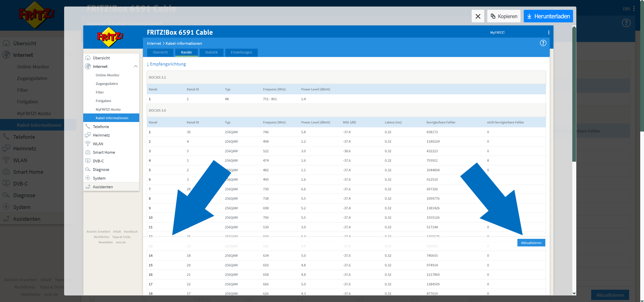Open the Heimnetz menu section

click(101, 135)
